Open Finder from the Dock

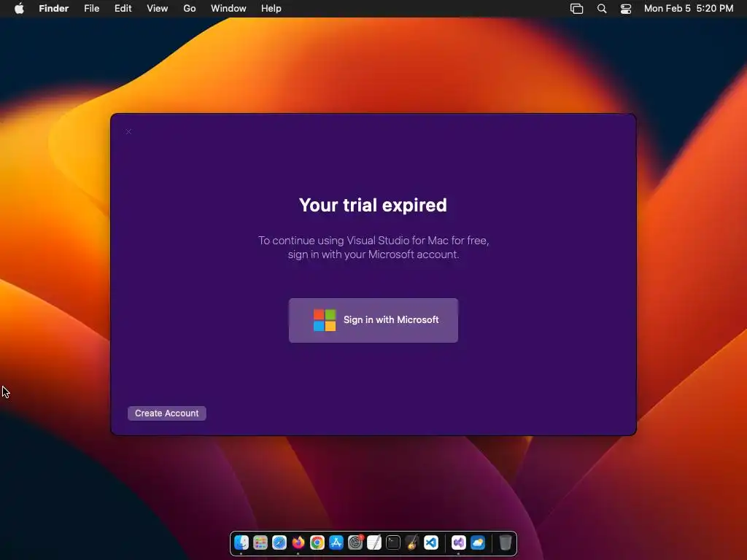[241, 542]
